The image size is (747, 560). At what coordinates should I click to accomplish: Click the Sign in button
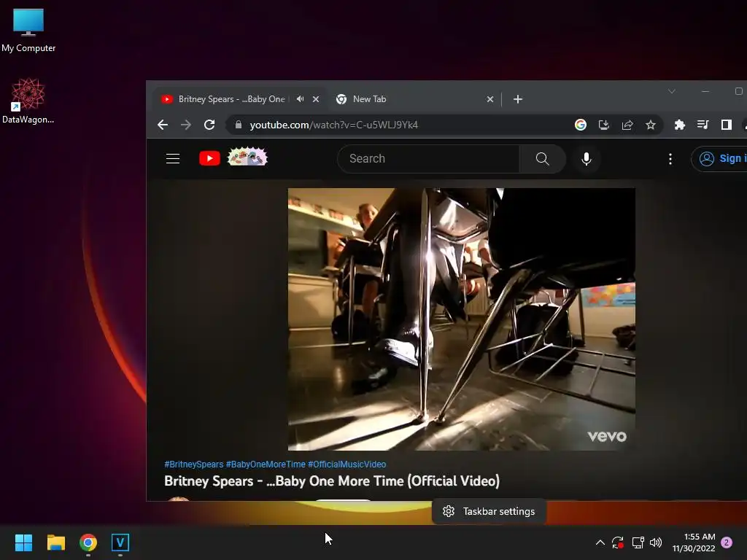pos(719,158)
